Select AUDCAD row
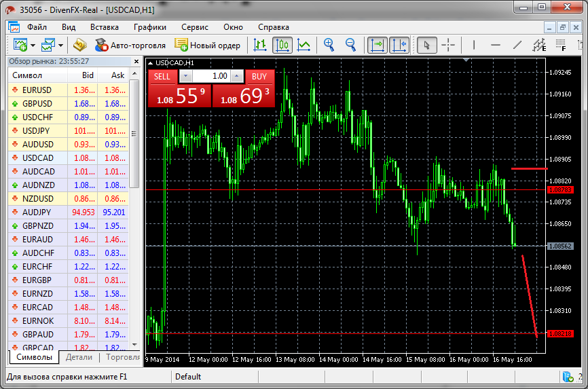Viewport: 588px width, 389px height. [x=69, y=172]
